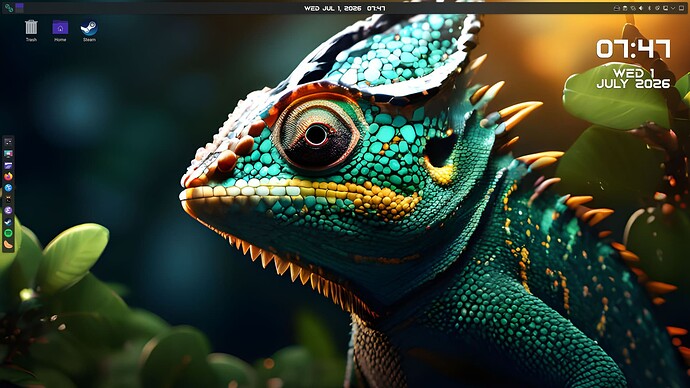Switch desktops using the purple pager widget
This screenshot has height=388, width=690.
19,7
